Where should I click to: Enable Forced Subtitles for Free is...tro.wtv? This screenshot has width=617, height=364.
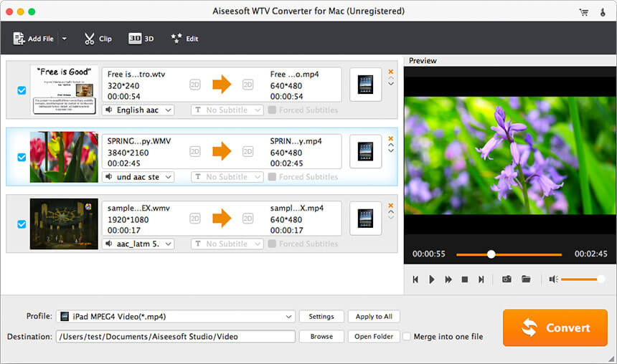272,110
